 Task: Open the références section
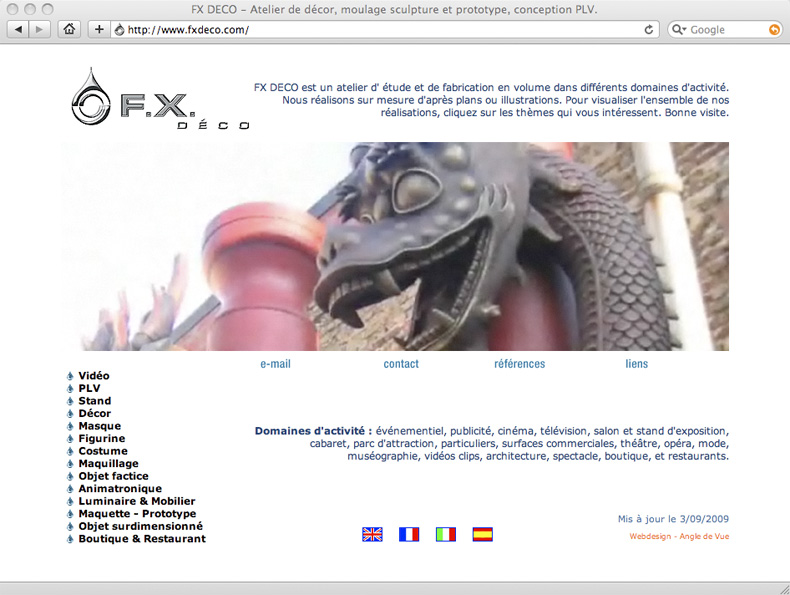(x=519, y=364)
